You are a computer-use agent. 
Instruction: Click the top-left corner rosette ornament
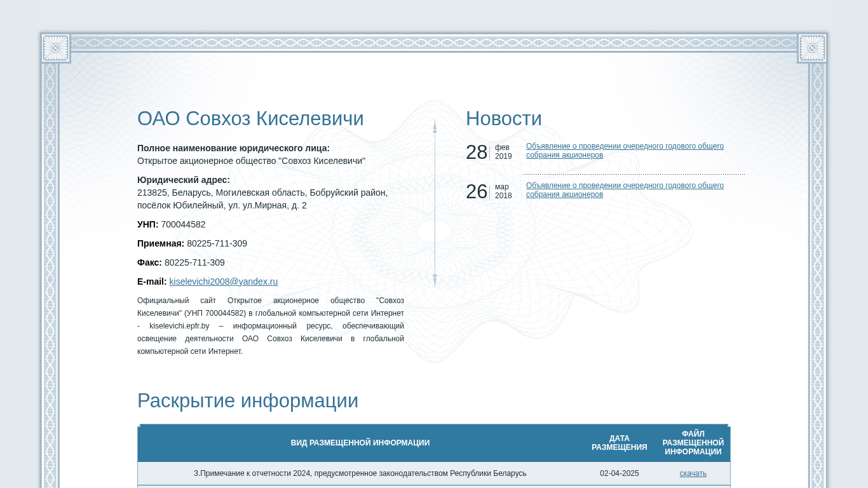coord(55,48)
